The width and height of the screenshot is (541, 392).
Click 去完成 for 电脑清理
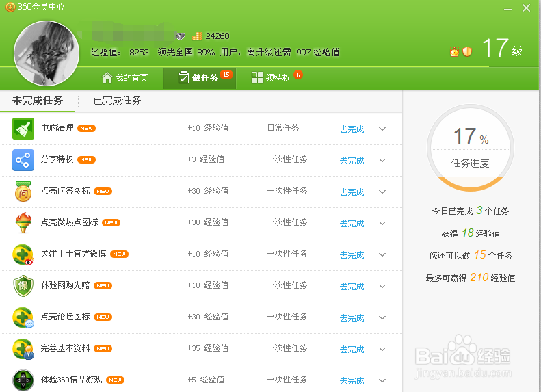[352, 129]
